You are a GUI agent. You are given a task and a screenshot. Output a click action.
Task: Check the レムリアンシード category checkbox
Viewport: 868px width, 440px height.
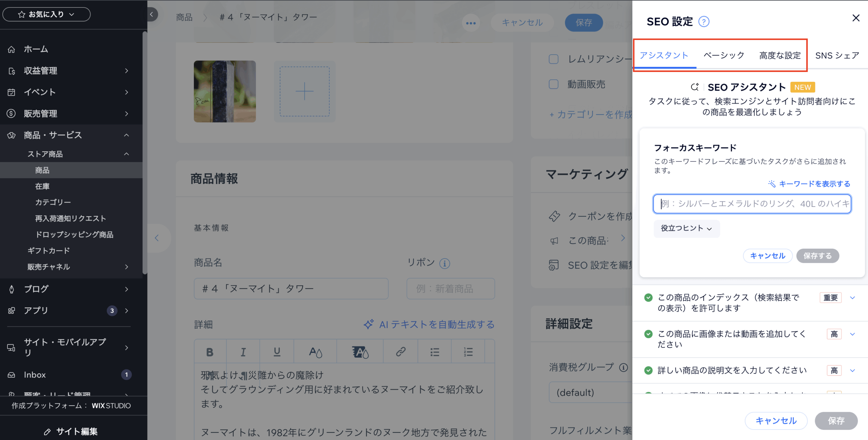click(x=554, y=59)
